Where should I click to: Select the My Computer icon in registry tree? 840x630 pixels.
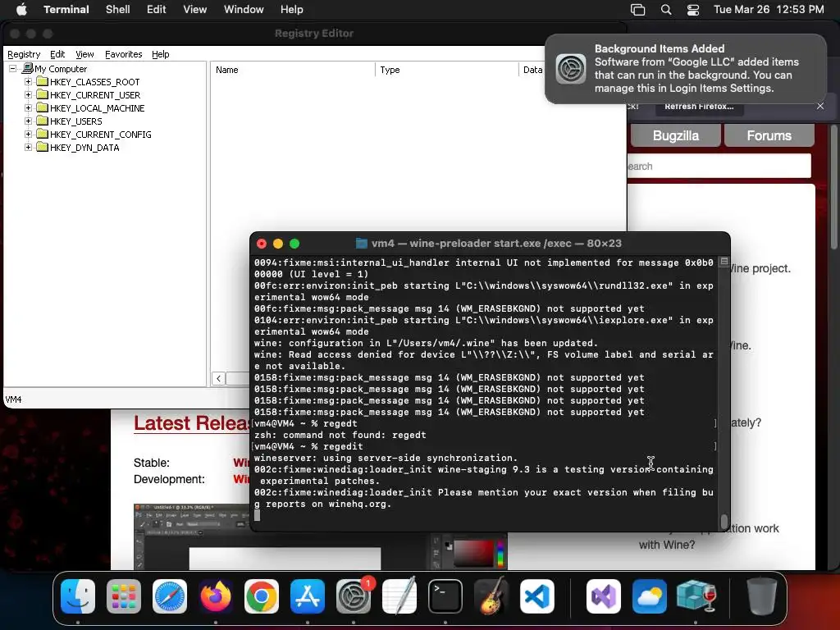[27, 69]
